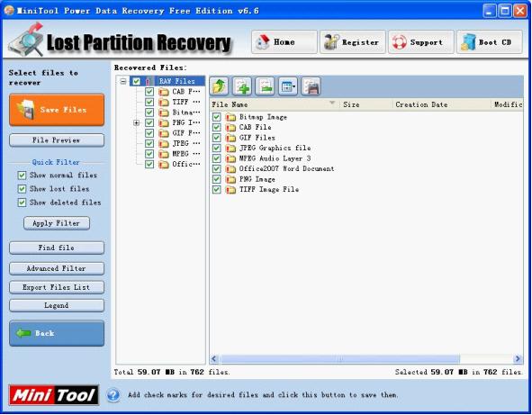Click the horizontal scrollbar thumb
This screenshot has height=415, width=532.
[339, 359]
